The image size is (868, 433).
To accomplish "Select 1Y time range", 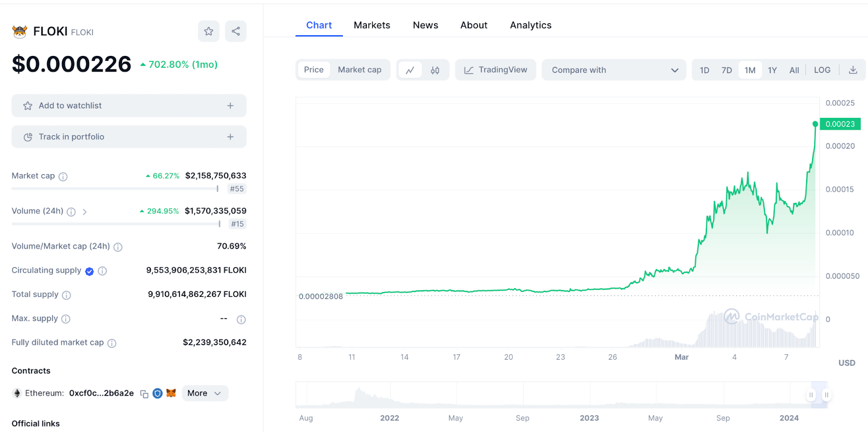I will [x=773, y=70].
